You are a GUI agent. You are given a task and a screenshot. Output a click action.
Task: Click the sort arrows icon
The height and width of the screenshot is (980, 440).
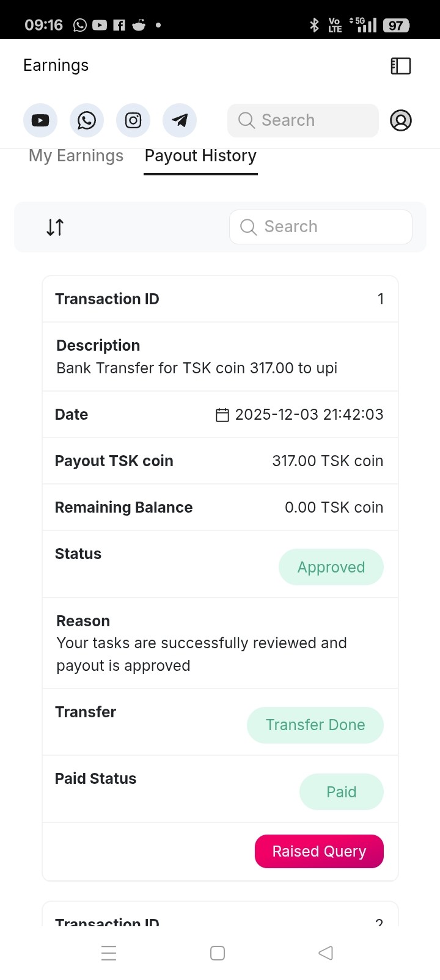click(x=55, y=227)
